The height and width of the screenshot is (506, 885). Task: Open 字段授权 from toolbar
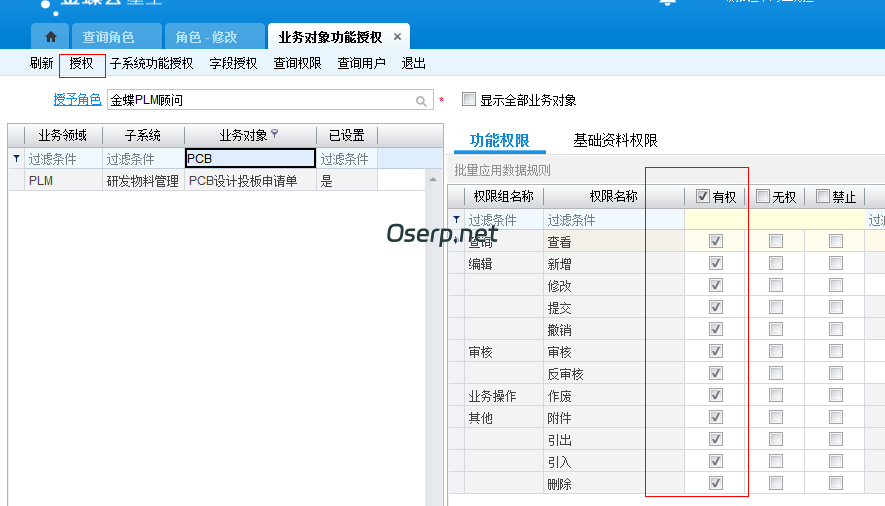click(233, 63)
